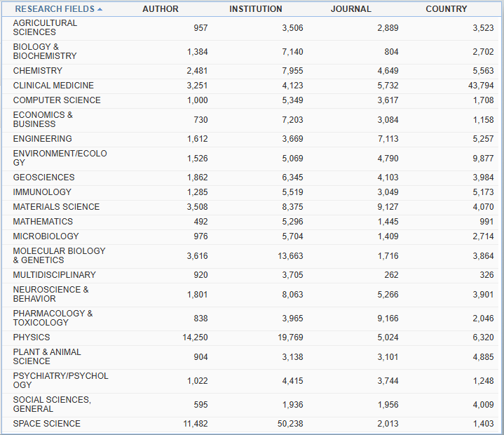Viewport: 504px width, 435px height.
Task: Click Physics country value 6,320
Action: coord(483,337)
